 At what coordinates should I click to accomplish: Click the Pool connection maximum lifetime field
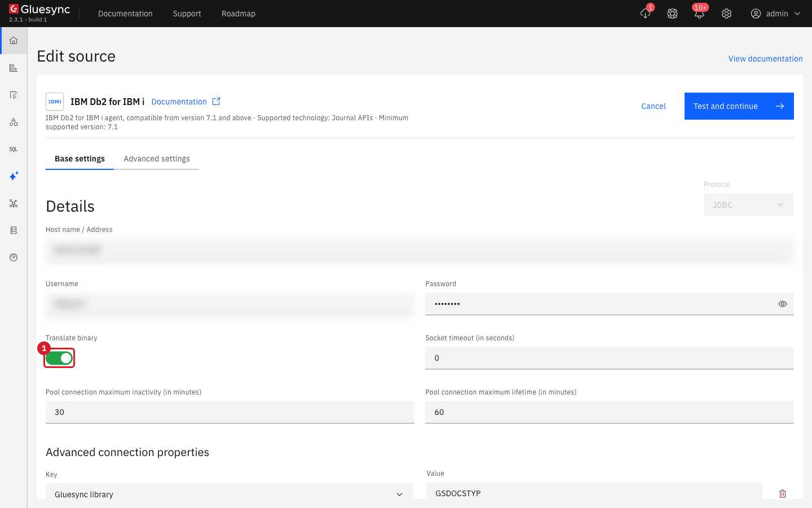click(610, 412)
